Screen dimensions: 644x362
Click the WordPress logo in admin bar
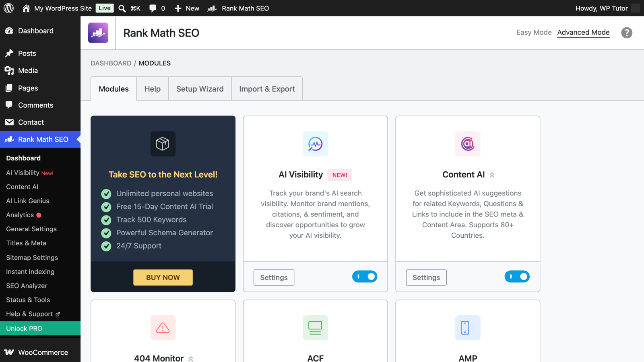[9, 8]
